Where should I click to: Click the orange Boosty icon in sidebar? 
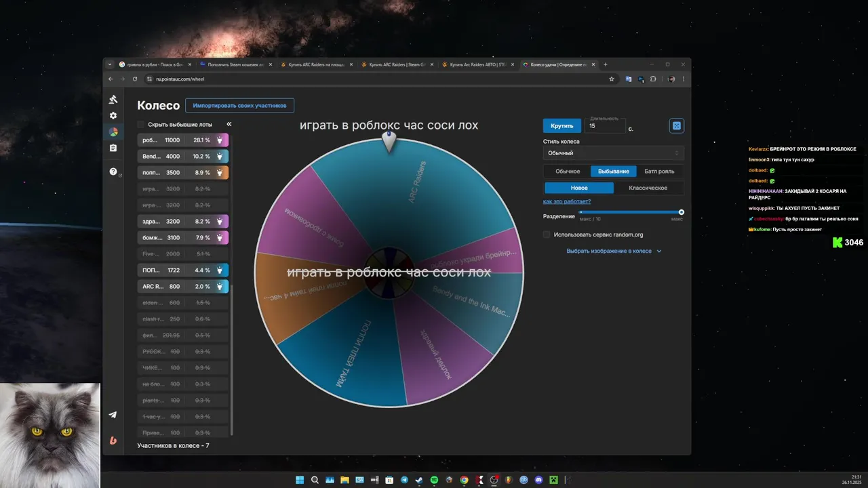[x=113, y=440]
